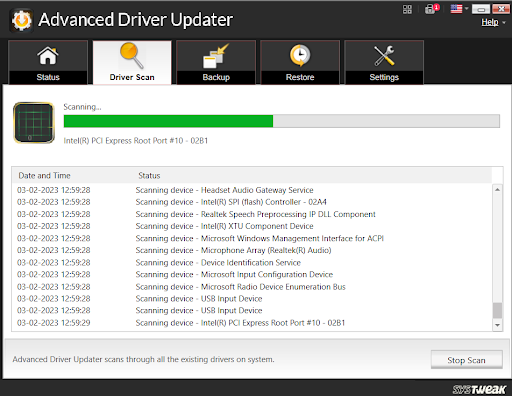Click the grid view icon in title bar
This screenshot has width=512, height=396.
coord(407,9)
